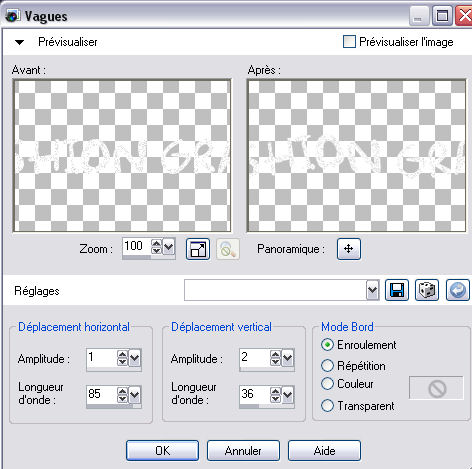The width and height of the screenshot is (472, 469).
Task: Click the Vagues title bar app icon
Action: coord(13,16)
